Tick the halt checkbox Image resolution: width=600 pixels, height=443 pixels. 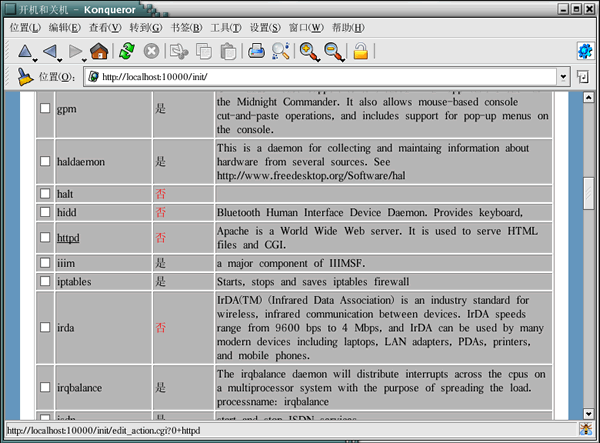[x=45, y=194]
